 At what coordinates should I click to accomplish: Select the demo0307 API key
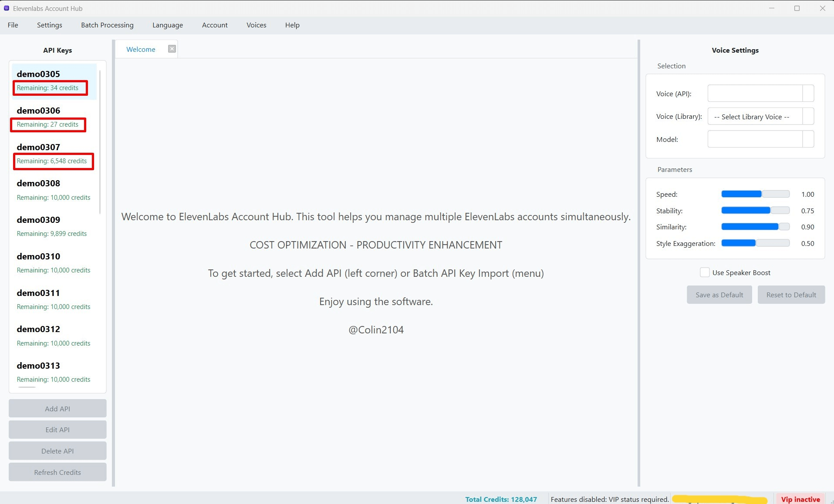[x=54, y=155]
